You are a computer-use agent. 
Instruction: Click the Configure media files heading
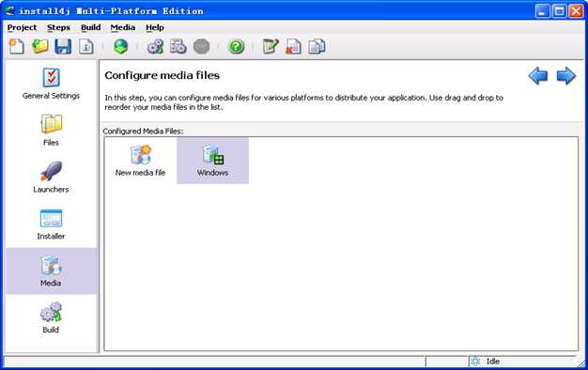162,75
